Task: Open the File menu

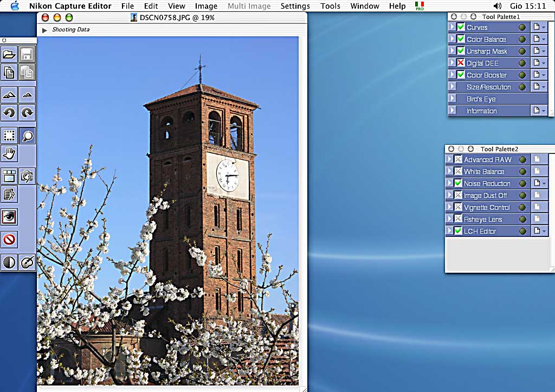Action: (127, 6)
